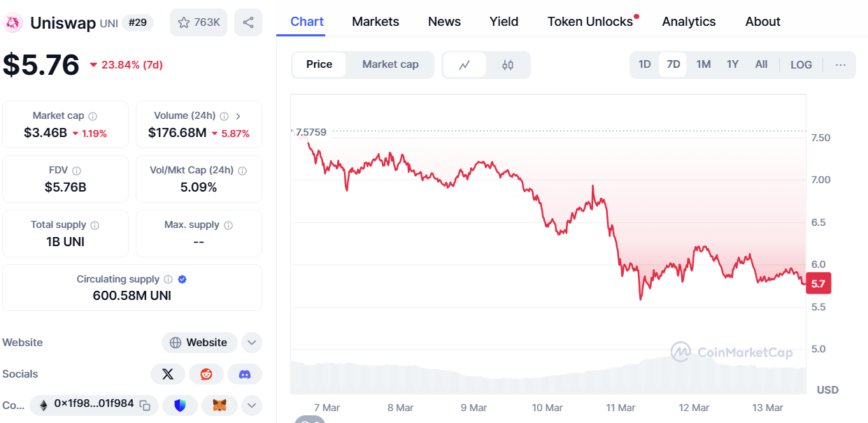The height and width of the screenshot is (423, 868).
Task: Switch chart to line view
Action: point(464,65)
